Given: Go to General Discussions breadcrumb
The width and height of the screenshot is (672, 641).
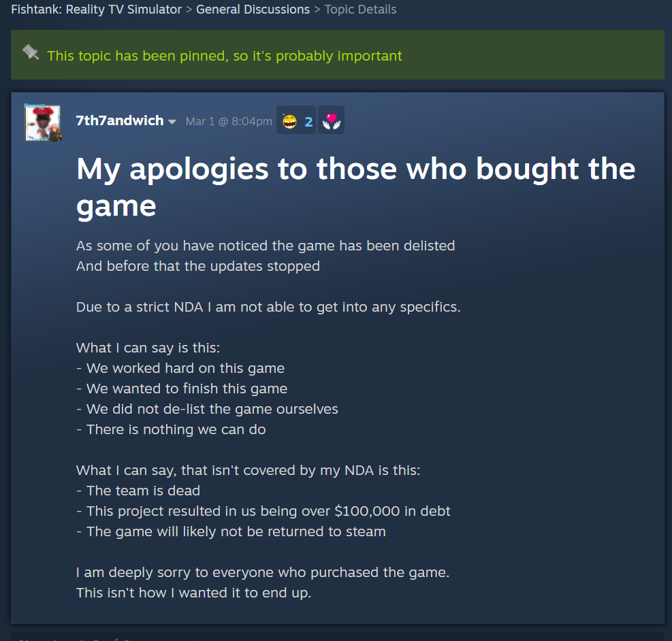Looking at the screenshot, I should coord(253,10).
